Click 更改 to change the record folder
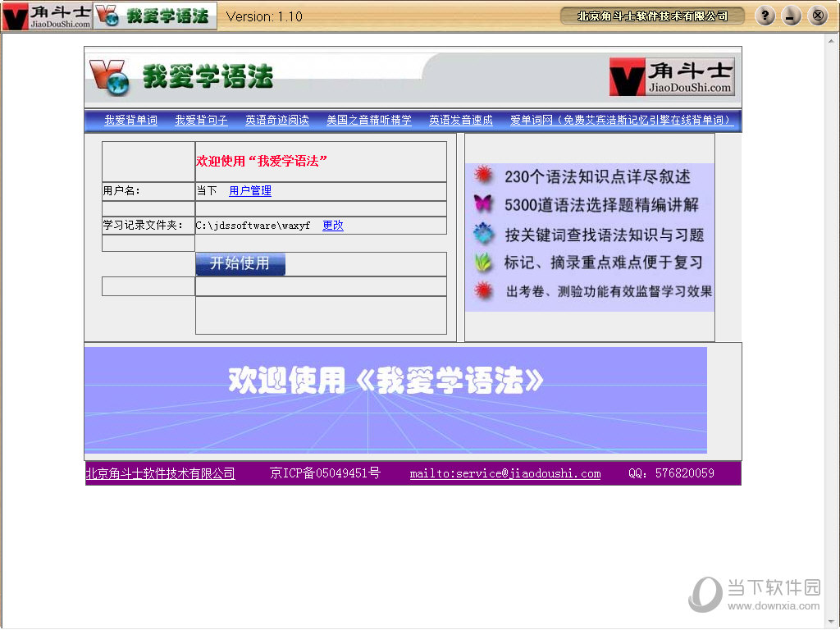 click(x=333, y=225)
